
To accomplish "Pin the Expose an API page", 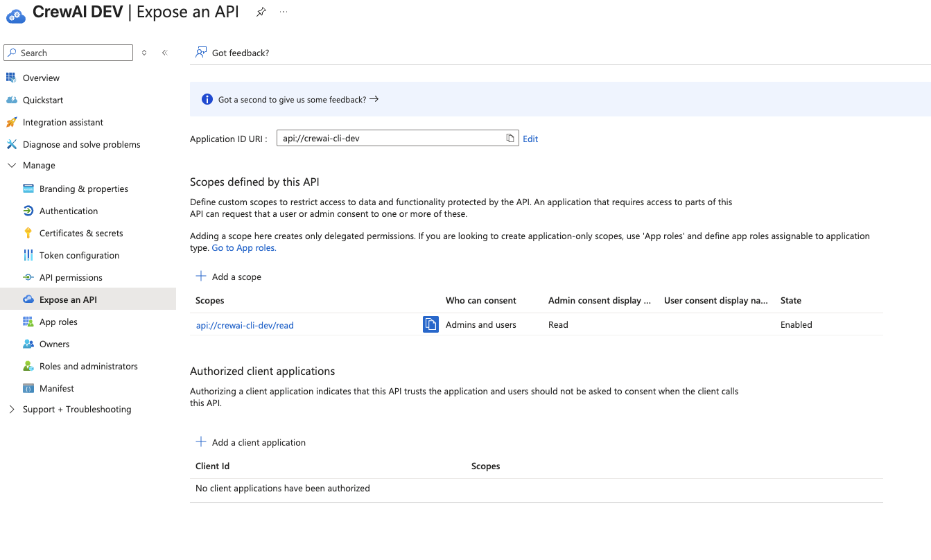I will (x=261, y=12).
